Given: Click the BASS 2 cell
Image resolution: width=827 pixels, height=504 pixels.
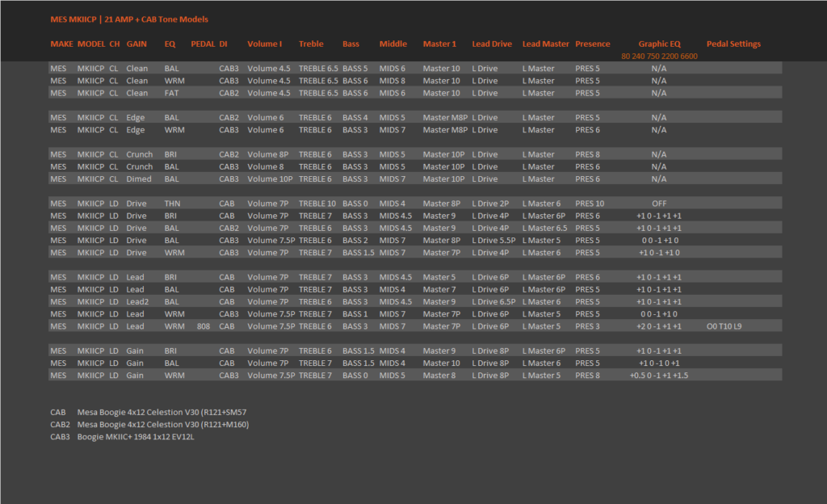Looking at the screenshot, I should coord(355,241).
